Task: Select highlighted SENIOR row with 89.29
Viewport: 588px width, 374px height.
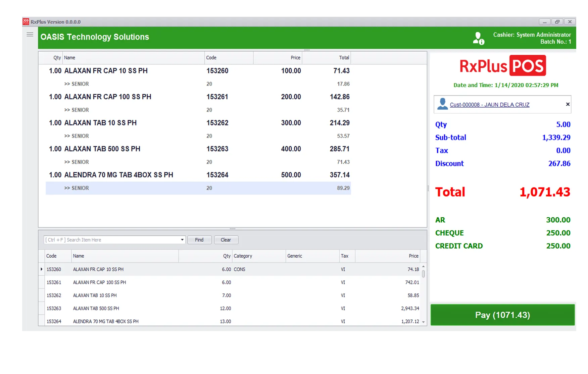Action: point(198,188)
